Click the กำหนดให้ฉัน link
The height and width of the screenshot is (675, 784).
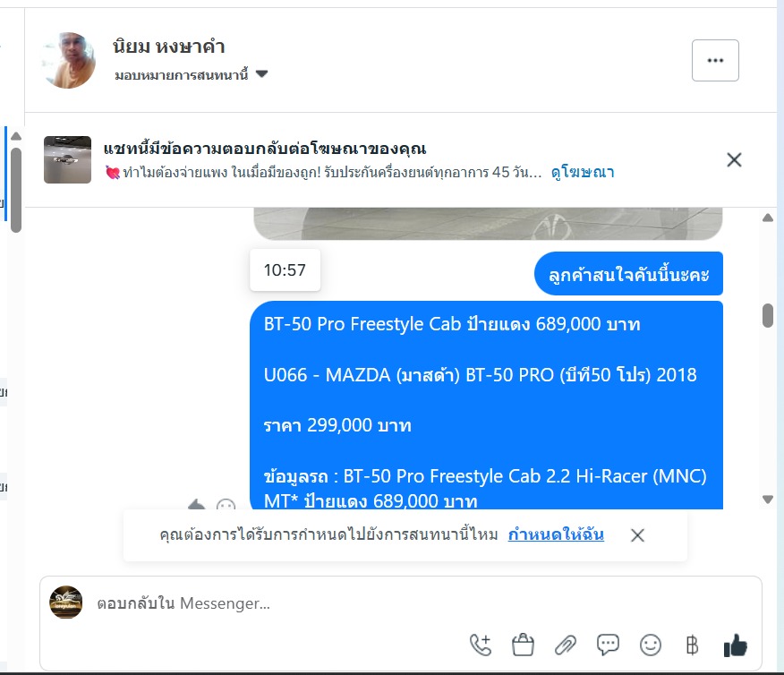556,534
